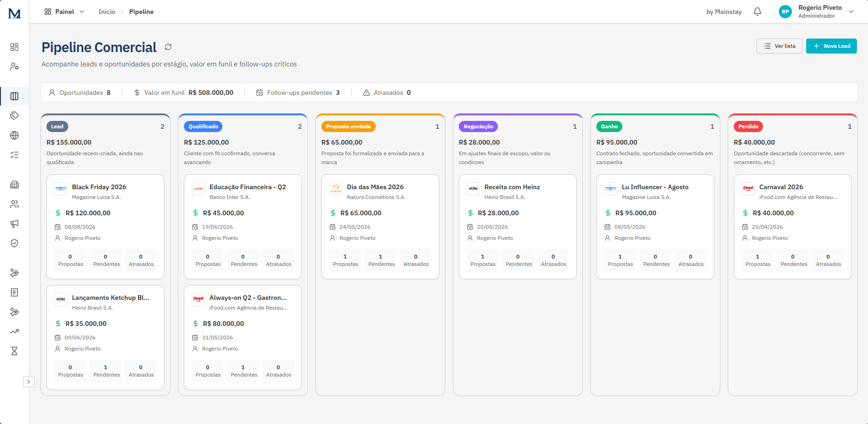The width and height of the screenshot is (868, 424).
Task: Open the companies building sidebar icon
Action: click(14, 185)
